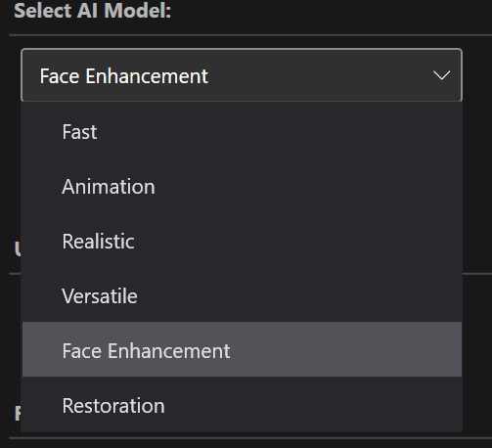This screenshot has height=448, width=492.
Task: Set the AI model to Fast
Action: (242, 132)
